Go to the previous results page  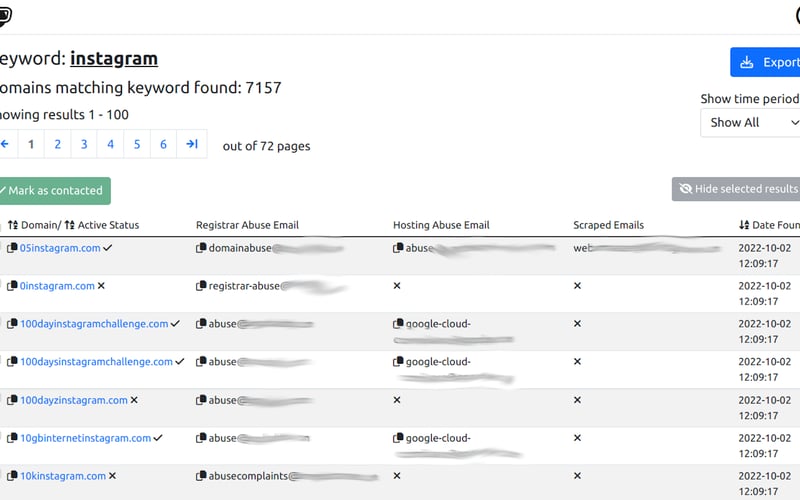pyautogui.click(x=5, y=144)
